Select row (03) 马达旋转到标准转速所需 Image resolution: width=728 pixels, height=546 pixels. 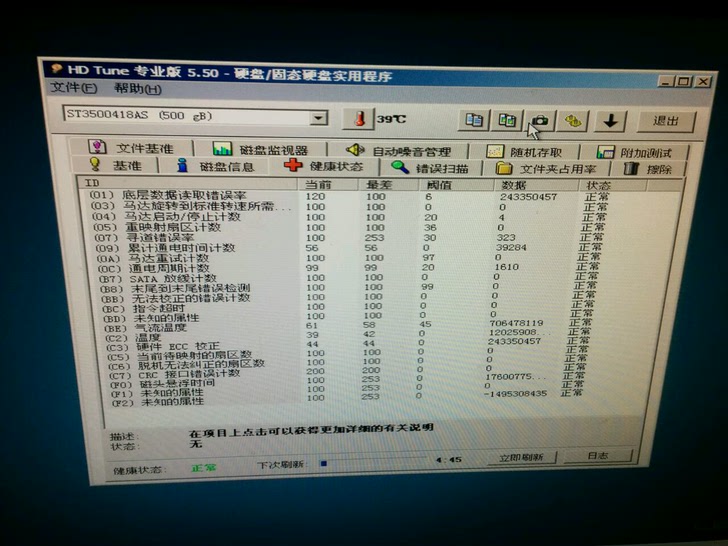pyautogui.click(x=348, y=207)
